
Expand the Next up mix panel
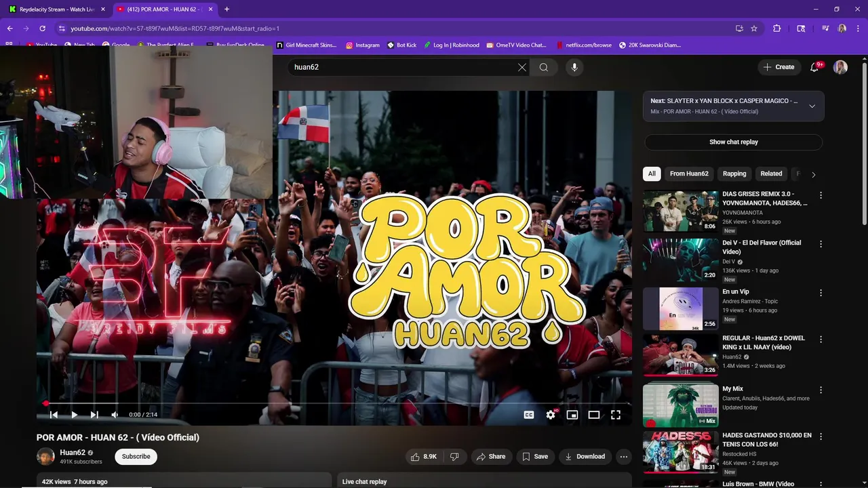pos(812,106)
